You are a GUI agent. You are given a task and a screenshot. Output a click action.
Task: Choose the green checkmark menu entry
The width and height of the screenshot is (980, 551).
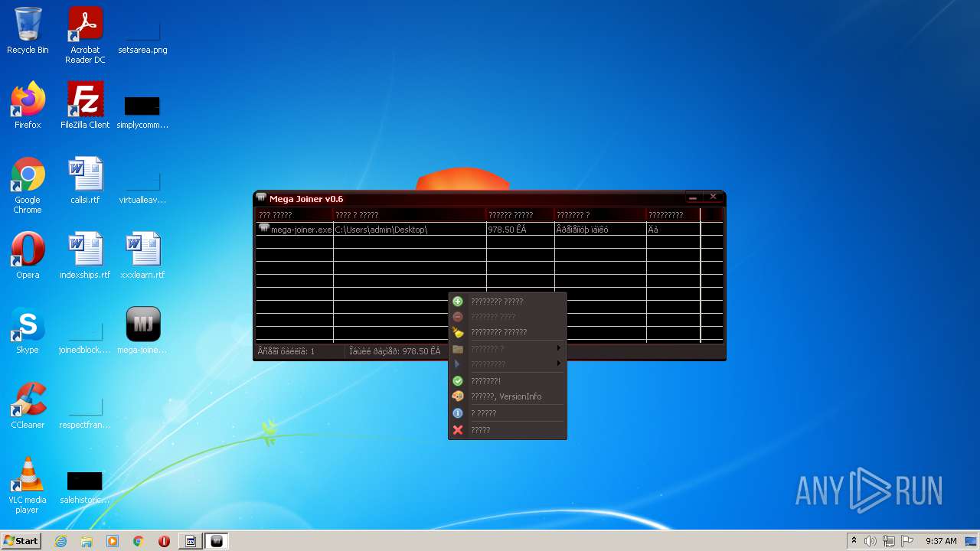(507, 381)
